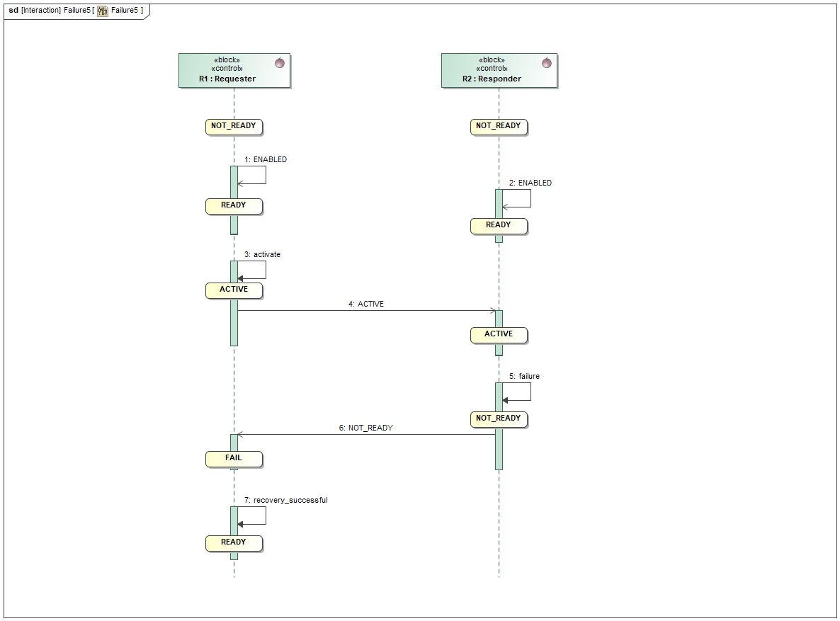
Task: Click the bottom READY state invariant on R1
Action: click(234, 542)
